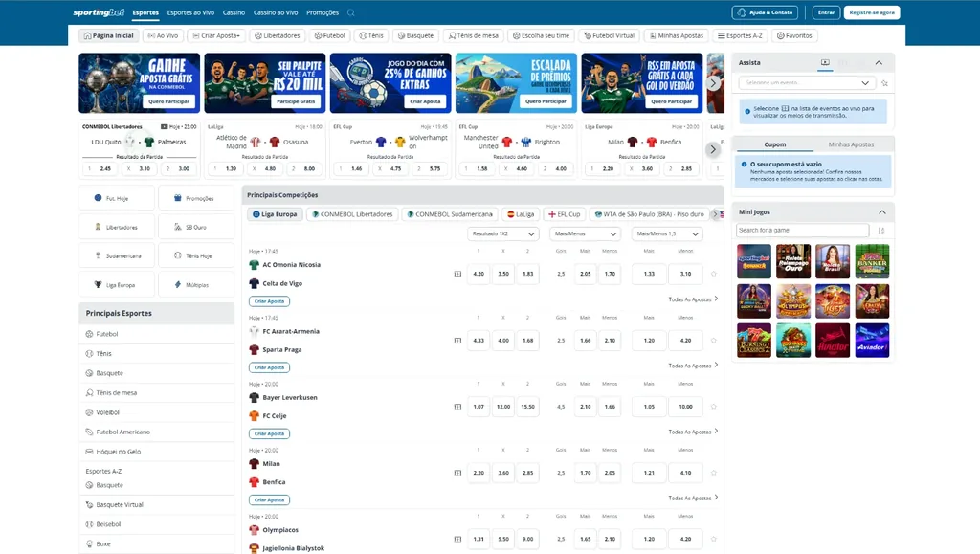980x554 pixels.
Task: Select Hóquei no Gelo in sports list
Action: [x=156, y=452]
